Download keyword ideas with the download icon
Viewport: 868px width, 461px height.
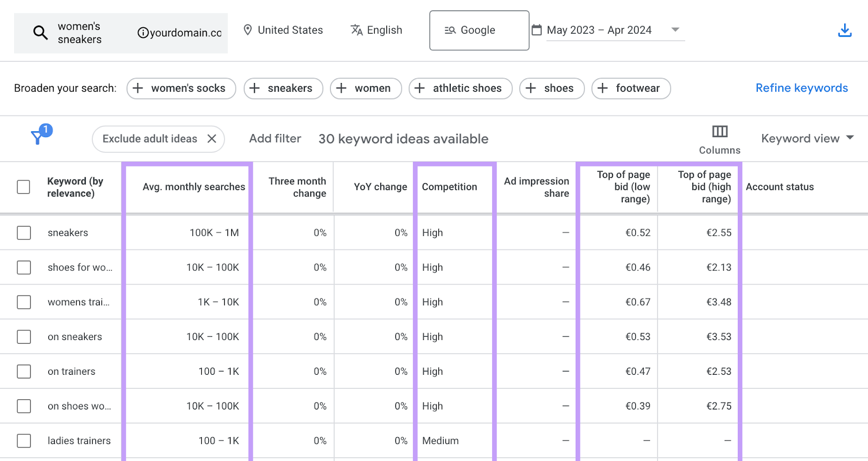point(844,30)
